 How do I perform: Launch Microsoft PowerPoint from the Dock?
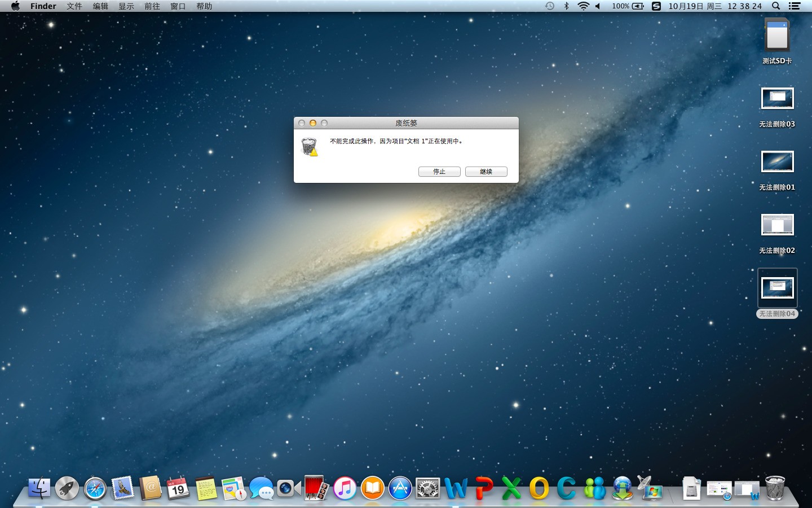pos(483,488)
